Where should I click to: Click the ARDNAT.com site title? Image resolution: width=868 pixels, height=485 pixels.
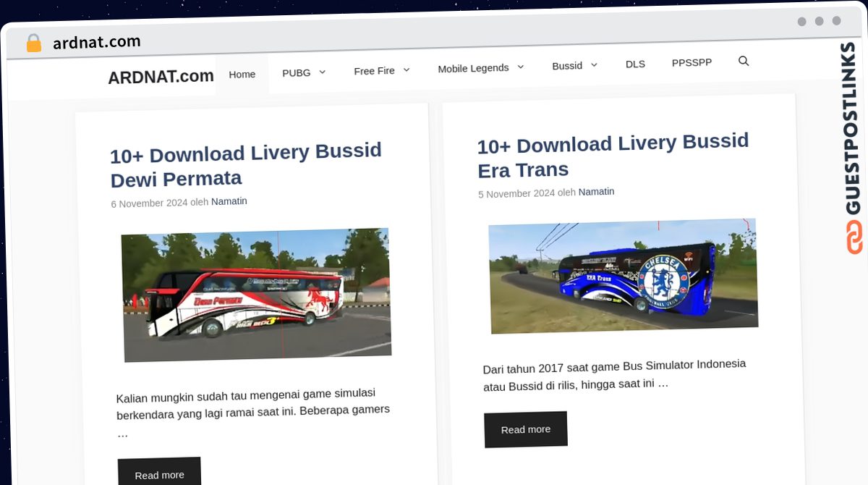coord(161,77)
